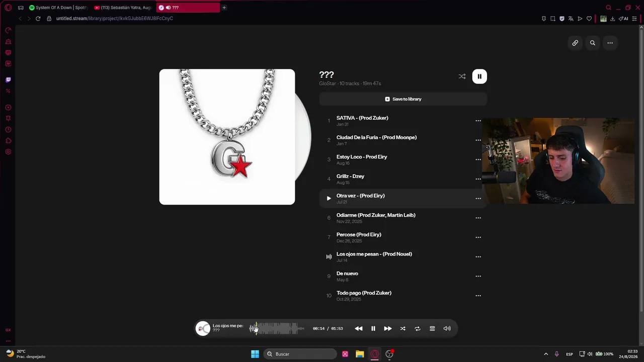Click the Buscar taskbar search box
The height and width of the screenshot is (362, 644).
pyautogui.click(x=301, y=354)
